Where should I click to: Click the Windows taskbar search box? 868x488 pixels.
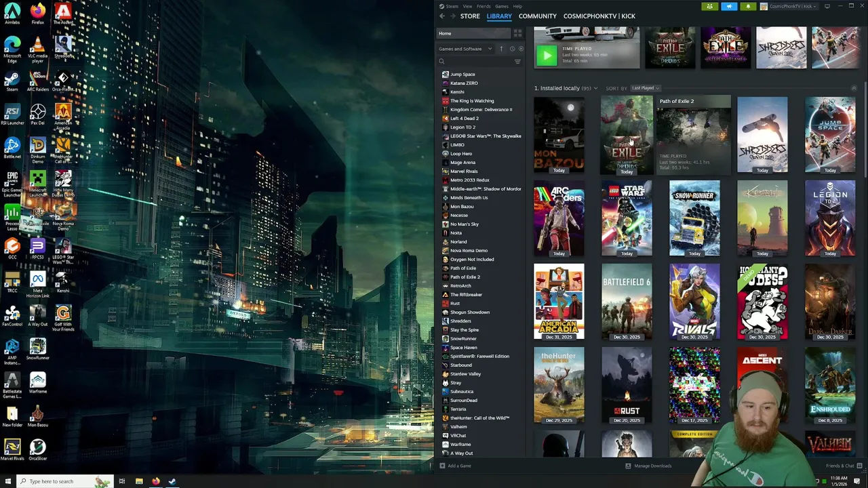pos(64,481)
